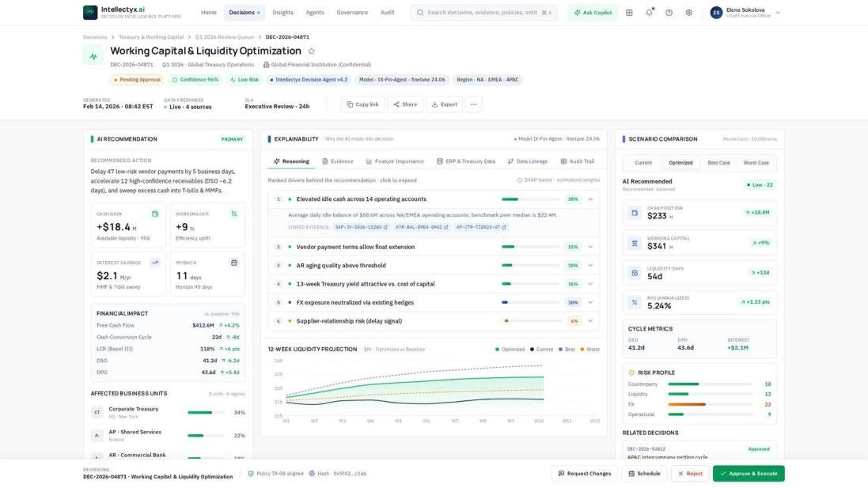
Task: Select the Best Case scenario option
Action: pos(718,163)
